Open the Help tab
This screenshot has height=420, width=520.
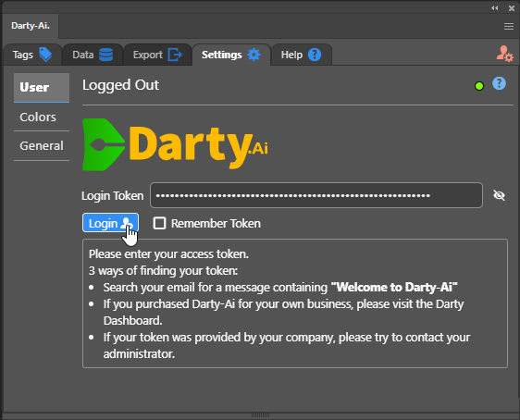[x=301, y=55]
